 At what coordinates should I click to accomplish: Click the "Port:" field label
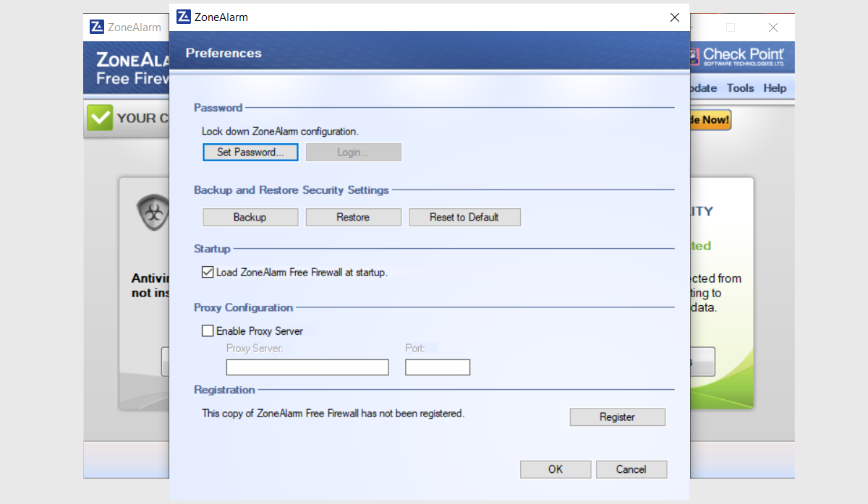coord(415,349)
